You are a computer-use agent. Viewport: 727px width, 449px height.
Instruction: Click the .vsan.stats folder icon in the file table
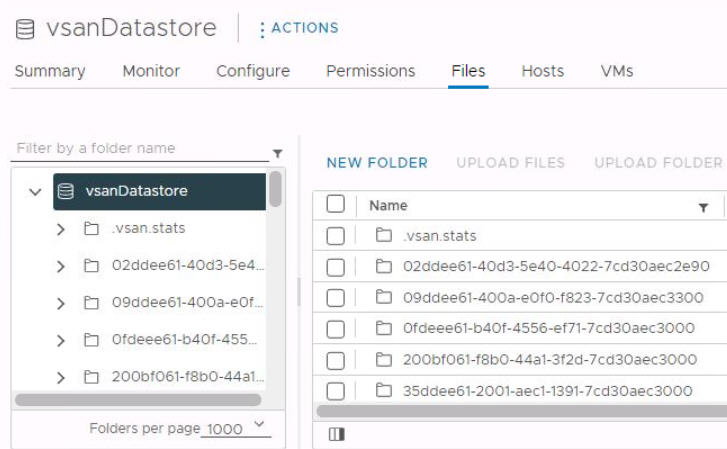tap(383, 235)
